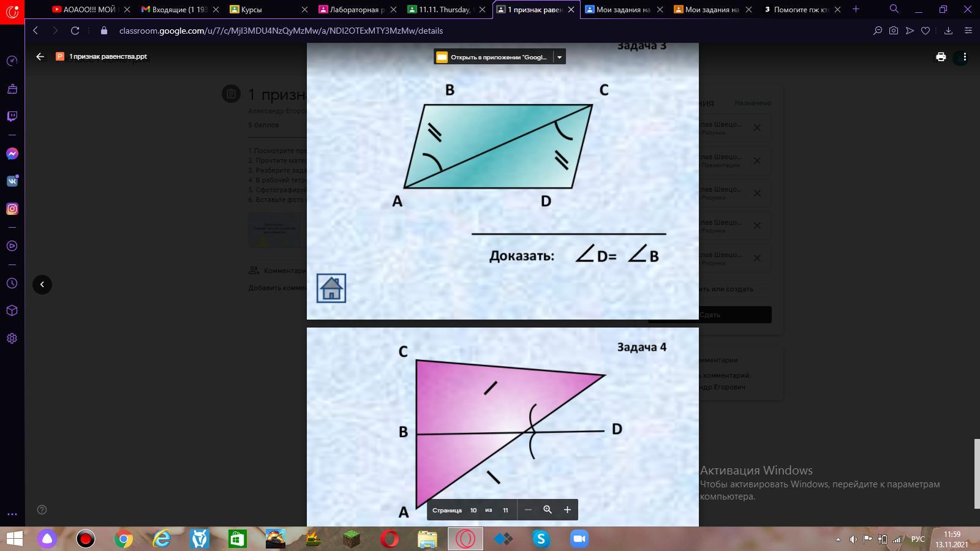Reset zoom with the magnifier icon
The height and width of the screenshot is (551, 980).
pyautogui.click(x=548, y=510)
